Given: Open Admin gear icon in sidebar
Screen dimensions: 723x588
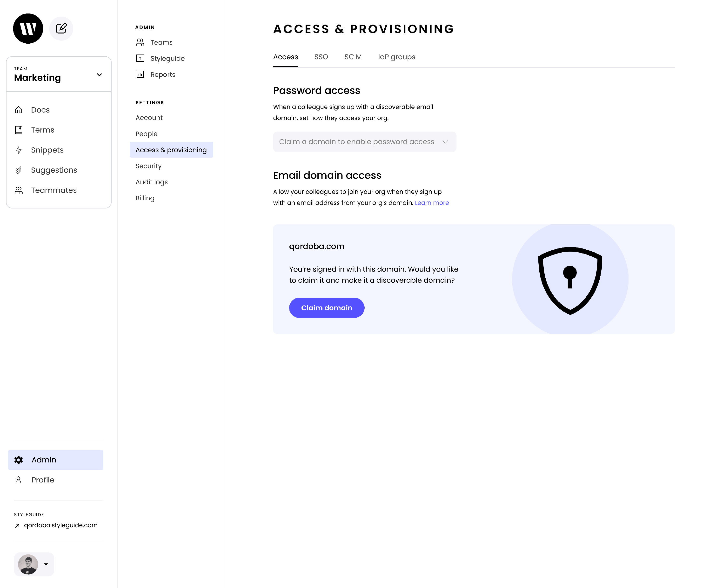Looking at the screenshot, I should pyautogui.click(x=19, y=460).
